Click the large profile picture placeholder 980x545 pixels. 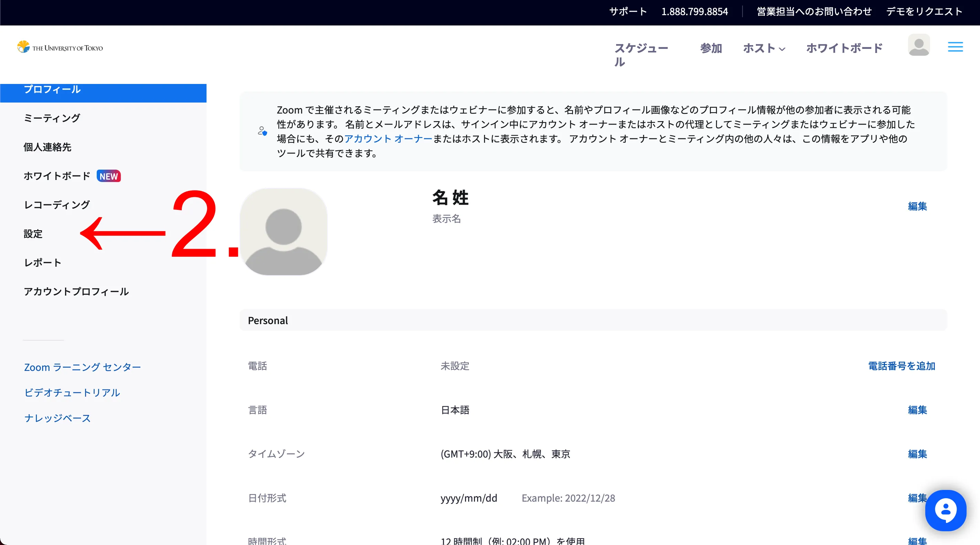(x=283, y=232)
